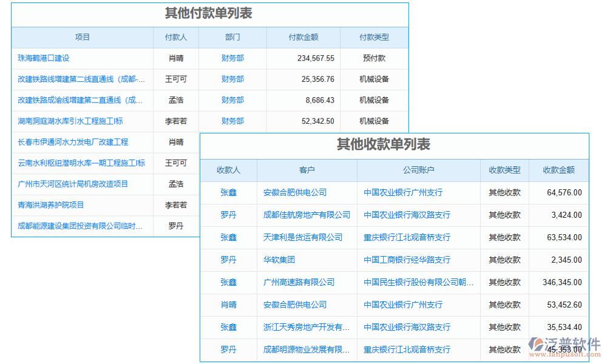Select payer 王可可 in second row
The image size is (607, 364).
point(176,79)
